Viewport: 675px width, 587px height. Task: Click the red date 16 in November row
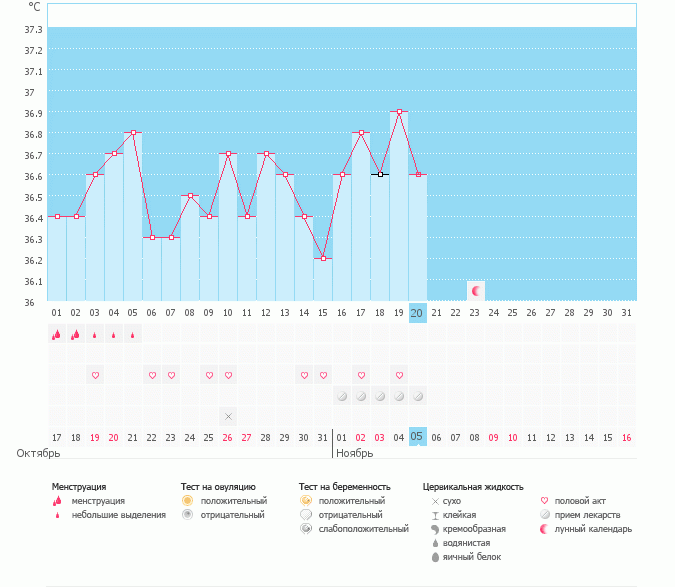(x=627, y=437)
